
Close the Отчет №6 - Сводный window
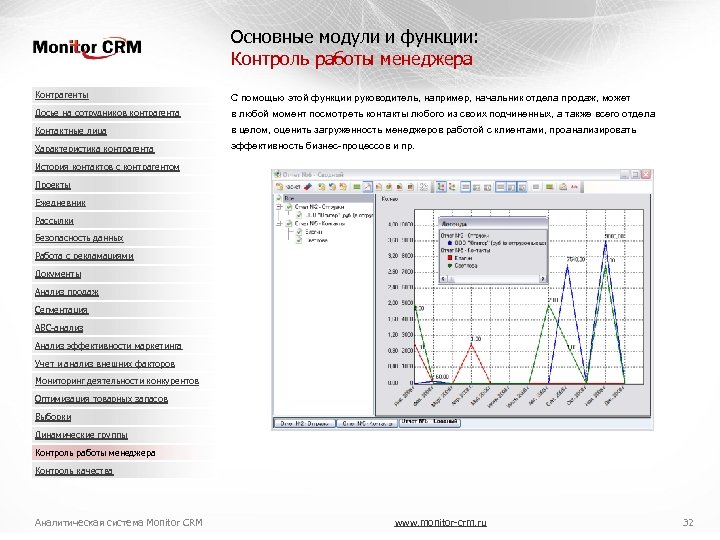[x=646, y=174]
